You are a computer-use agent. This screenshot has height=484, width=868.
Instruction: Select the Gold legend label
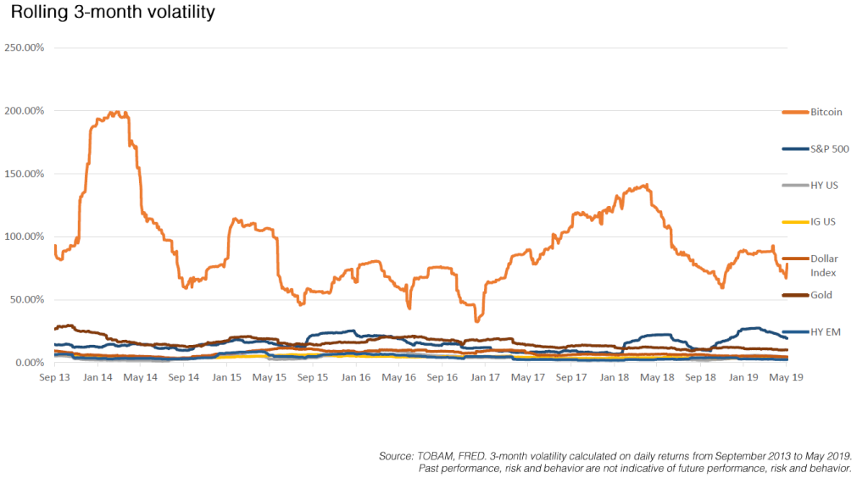821,295
